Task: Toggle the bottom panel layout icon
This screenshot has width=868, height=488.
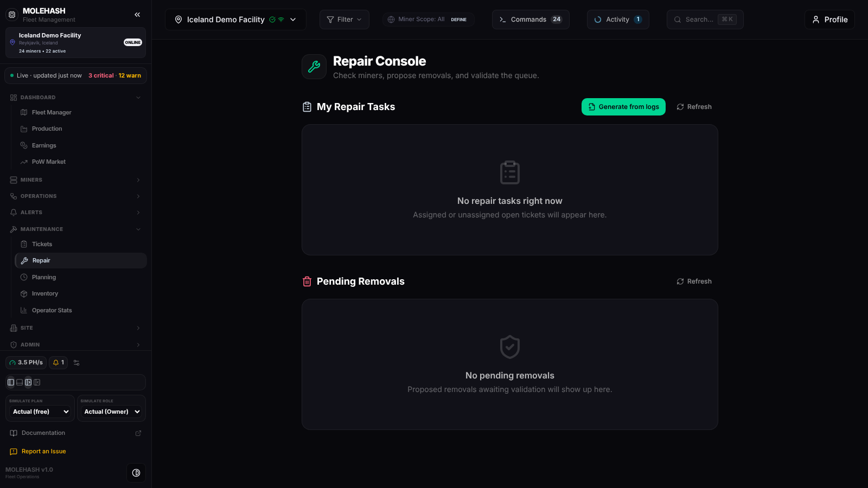Action: pos(20,382)
